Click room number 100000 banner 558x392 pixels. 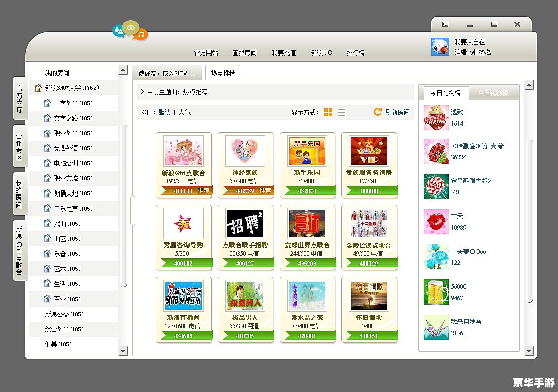click(371, 190)
